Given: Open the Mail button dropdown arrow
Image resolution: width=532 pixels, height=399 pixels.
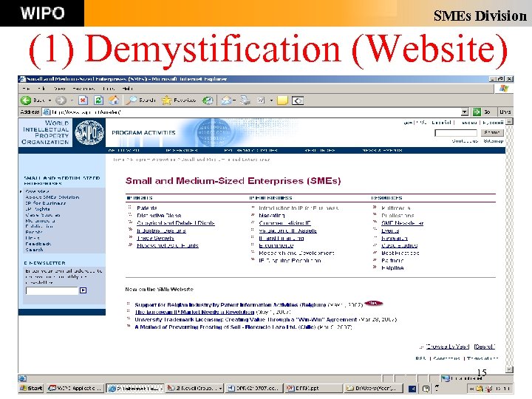Looking at the screenshot, I should point(234,100).
